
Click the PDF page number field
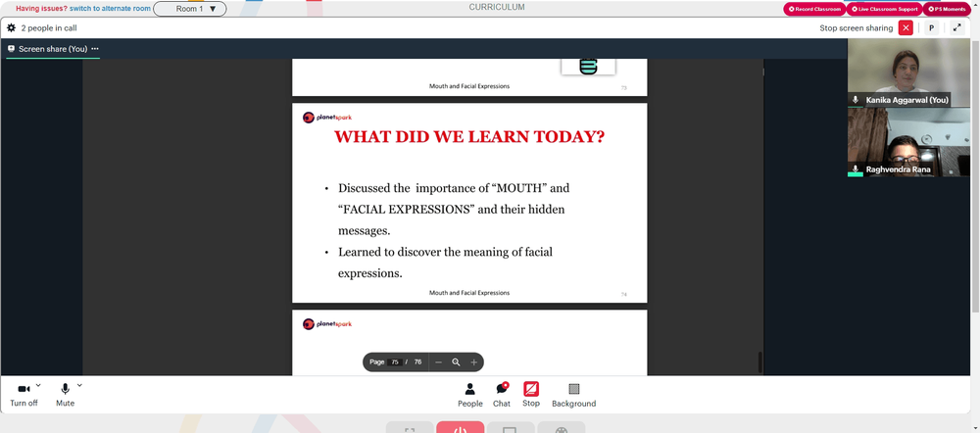click(394, 362)
